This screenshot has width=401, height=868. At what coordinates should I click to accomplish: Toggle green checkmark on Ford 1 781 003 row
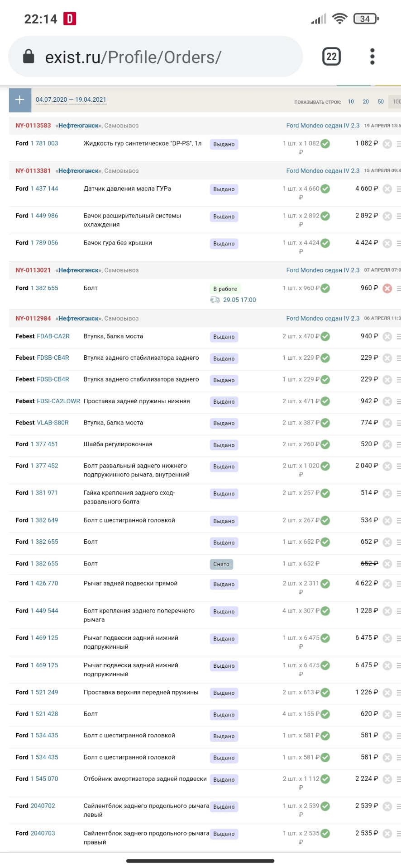[x=325, y=144]
